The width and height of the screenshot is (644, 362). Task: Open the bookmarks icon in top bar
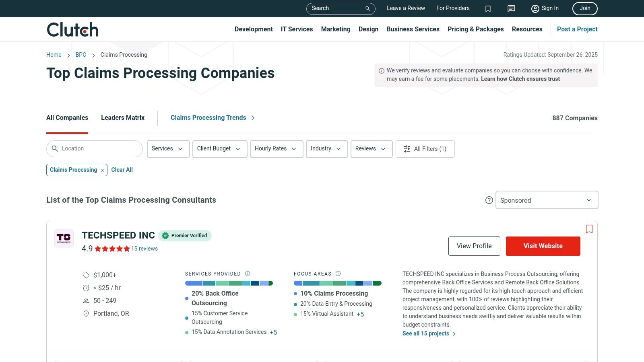point(488,8)
